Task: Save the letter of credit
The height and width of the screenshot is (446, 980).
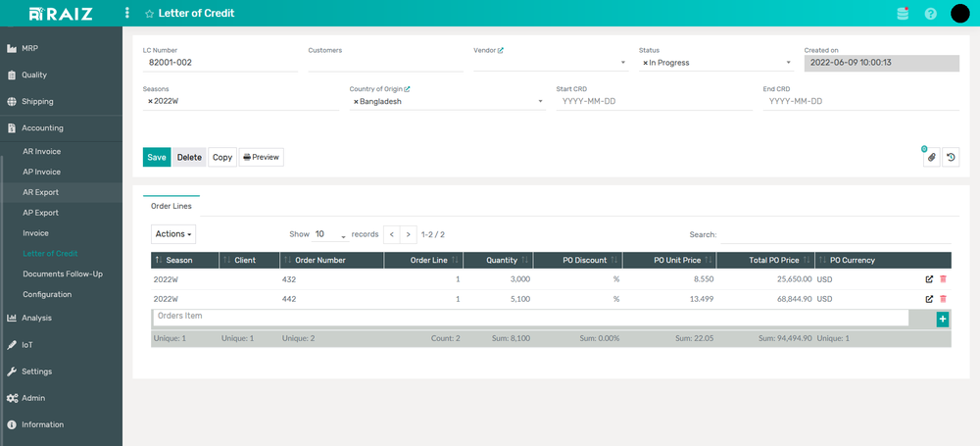Action: pos(156,158)
